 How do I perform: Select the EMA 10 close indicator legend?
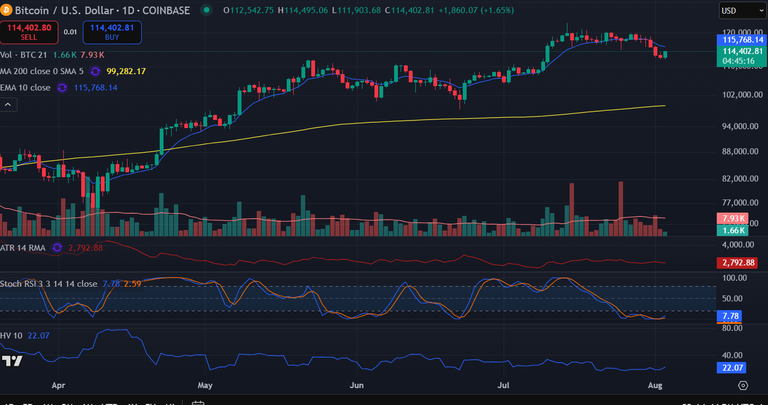tap(25, 88)
